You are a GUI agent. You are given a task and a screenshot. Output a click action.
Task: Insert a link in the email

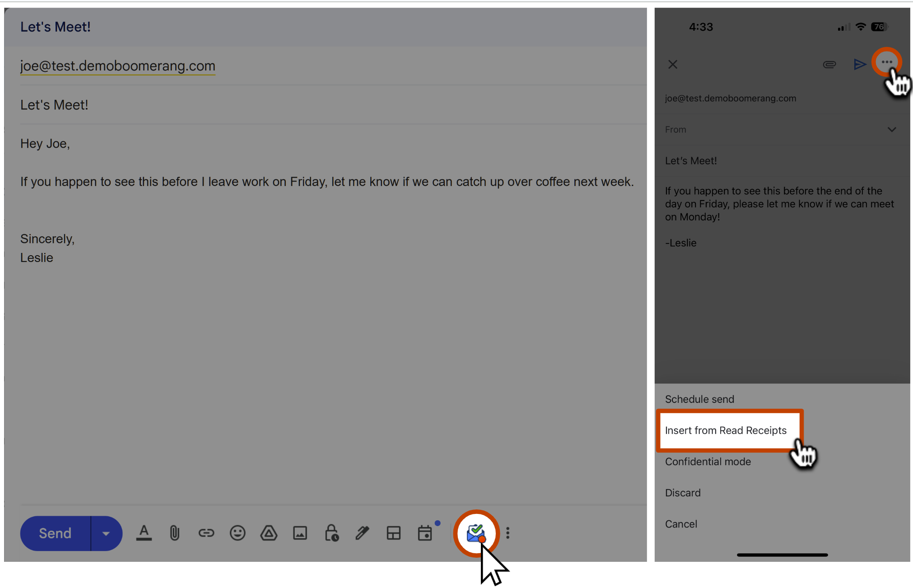[x=206, y=533]
